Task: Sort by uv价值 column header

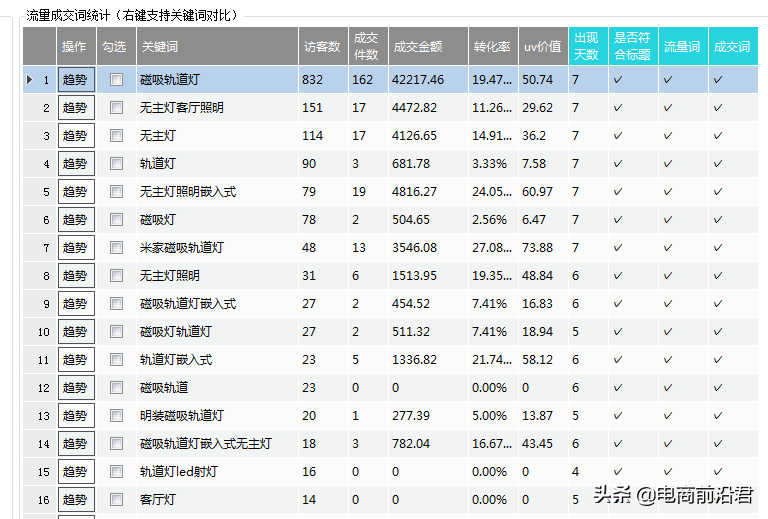Action: (544, 47)
